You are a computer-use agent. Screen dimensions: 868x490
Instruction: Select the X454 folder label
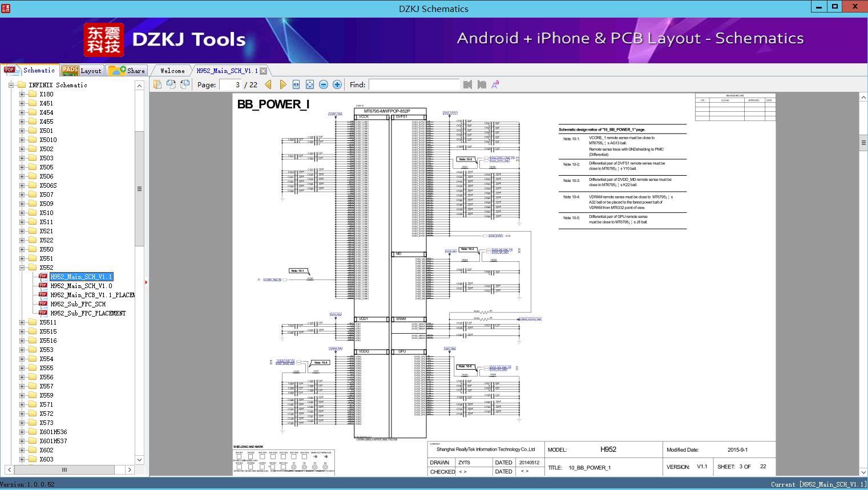pos(46,112)
